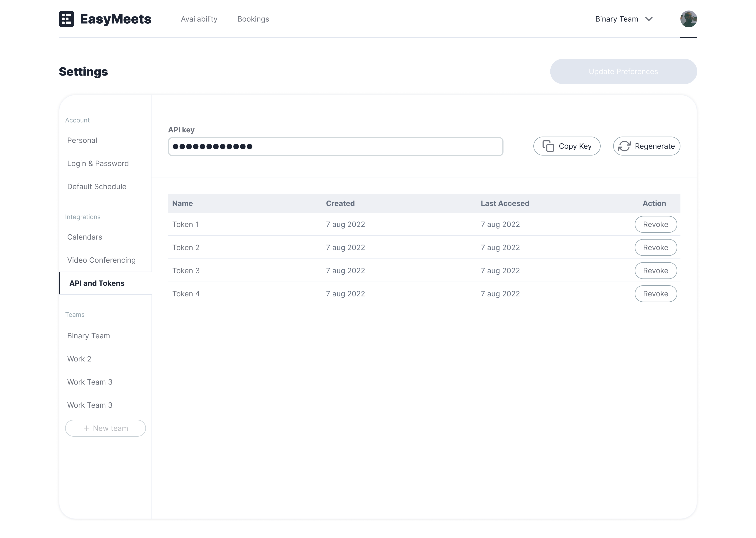The height and width of the screenshot is (538, 756).
Task: Revoke Token 2
Action: pos(655,247)
